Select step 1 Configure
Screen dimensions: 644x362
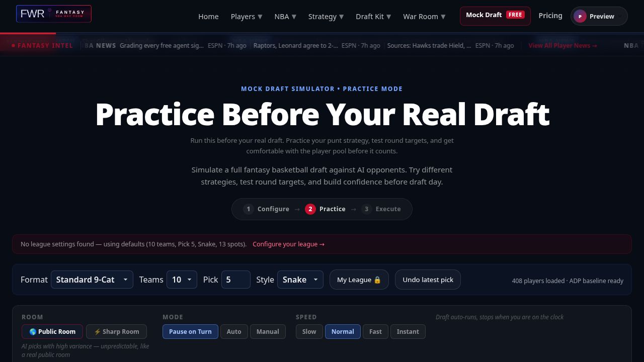tap(266, 209)
